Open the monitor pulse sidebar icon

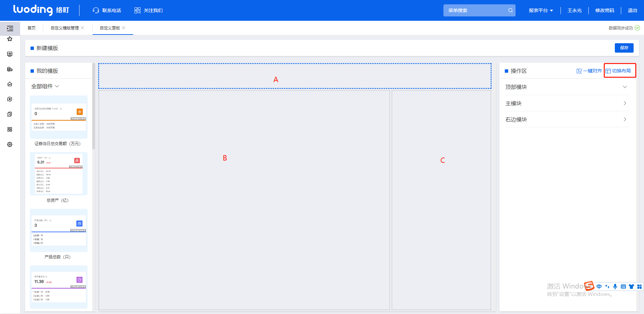click(x=10, y=54)
